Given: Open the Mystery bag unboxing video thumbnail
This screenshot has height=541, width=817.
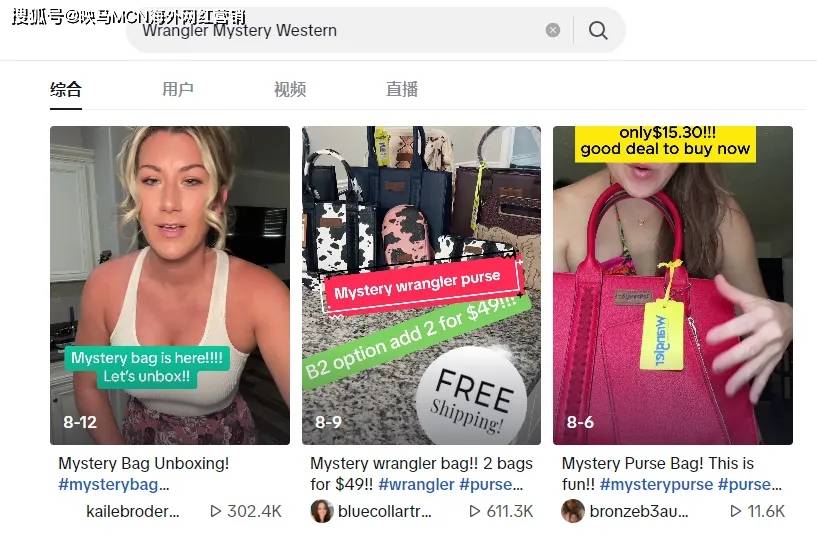Looking at the screenshot, I should coord(170,285).
